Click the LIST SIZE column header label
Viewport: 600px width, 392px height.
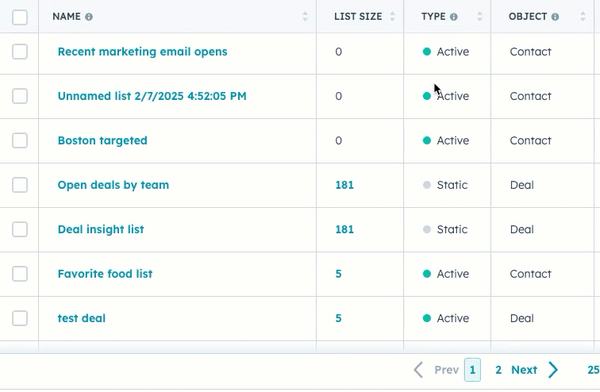pos(358,16)
